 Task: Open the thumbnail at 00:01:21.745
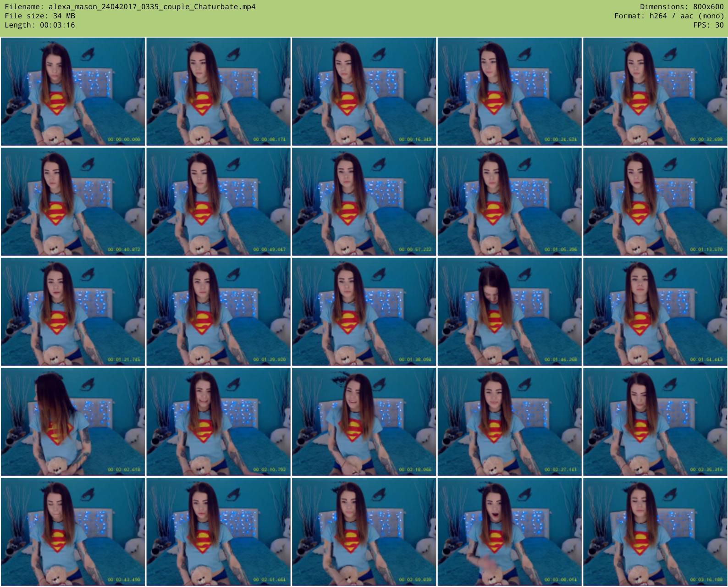[x=73, y=312]
